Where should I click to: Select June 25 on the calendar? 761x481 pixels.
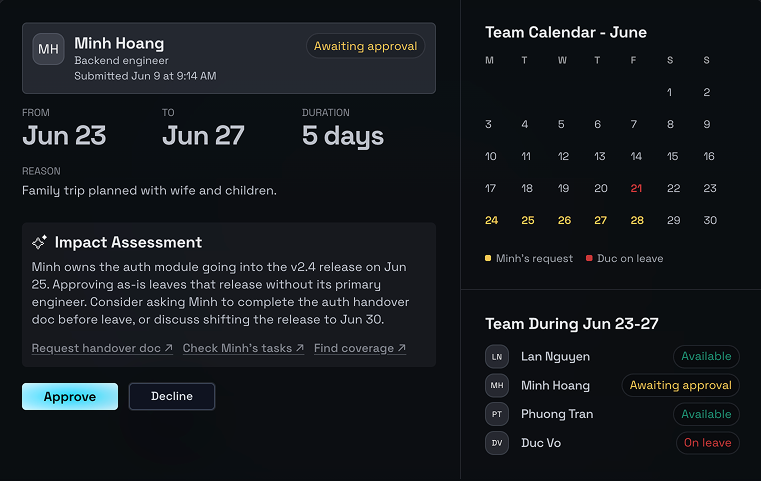coord(528,220)
